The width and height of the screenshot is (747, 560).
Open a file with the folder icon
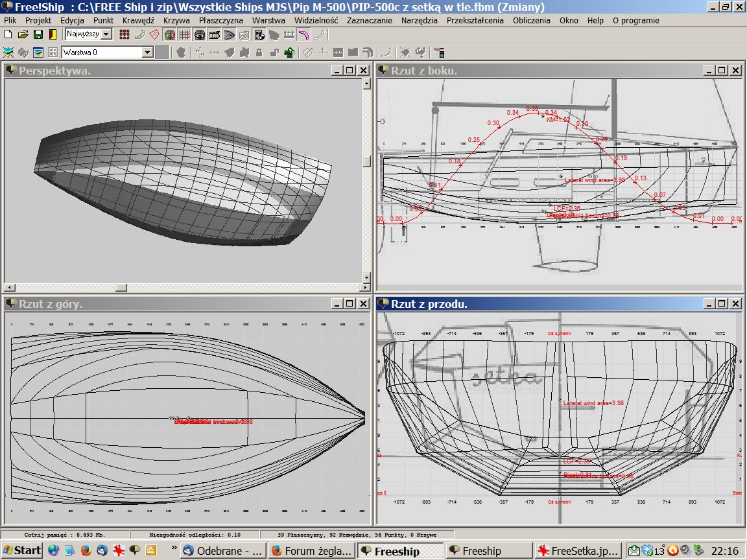23,34
